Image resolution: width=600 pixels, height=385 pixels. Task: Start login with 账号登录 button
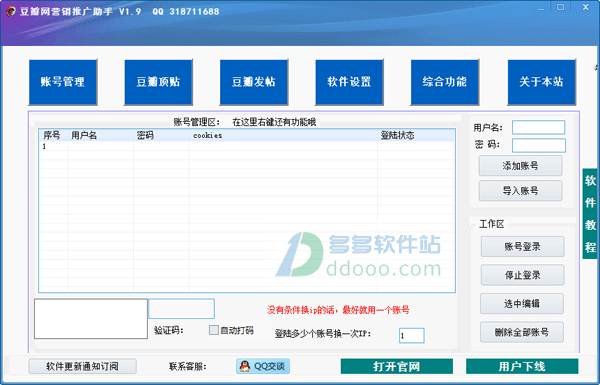(x=522, y=246)
